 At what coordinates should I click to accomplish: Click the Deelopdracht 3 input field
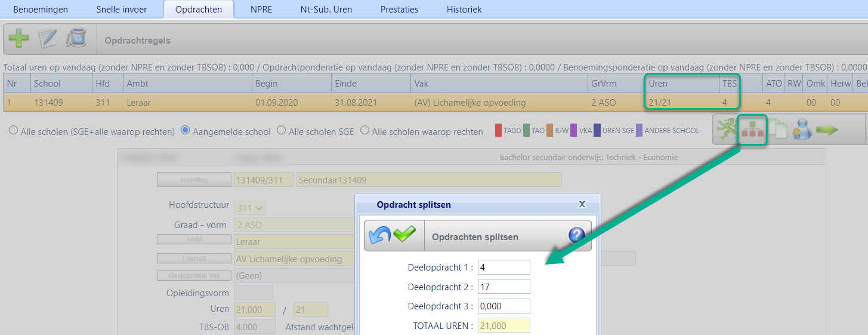[x=503, y=306]
